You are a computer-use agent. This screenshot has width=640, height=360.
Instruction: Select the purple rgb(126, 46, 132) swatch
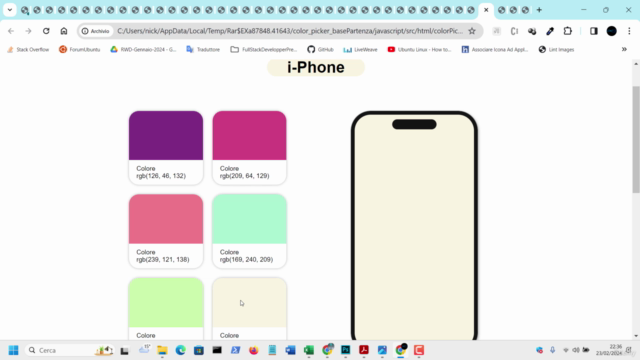tap(166, 136)
